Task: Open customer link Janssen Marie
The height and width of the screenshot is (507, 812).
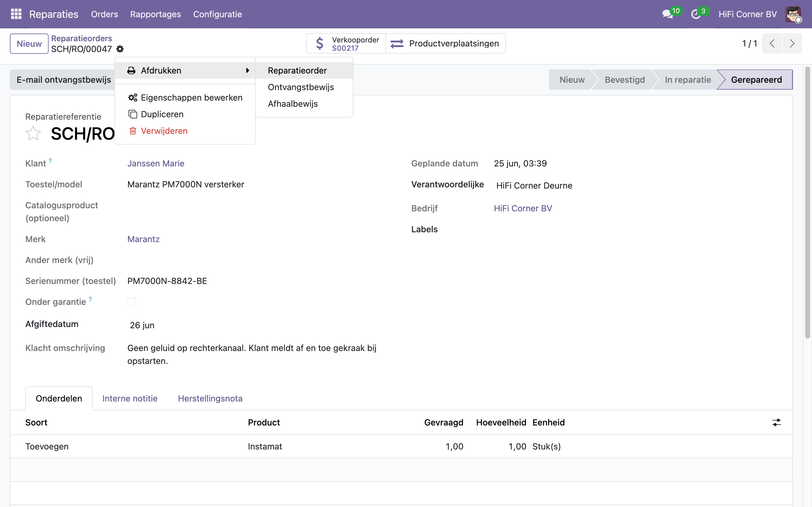Action: 156,163
